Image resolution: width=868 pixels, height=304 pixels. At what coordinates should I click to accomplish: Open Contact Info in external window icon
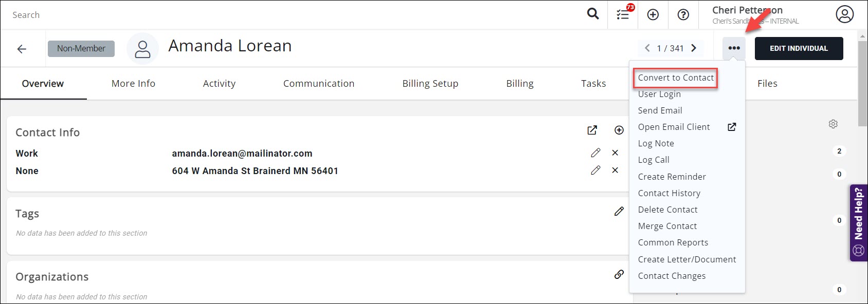[x=592, y=130]
